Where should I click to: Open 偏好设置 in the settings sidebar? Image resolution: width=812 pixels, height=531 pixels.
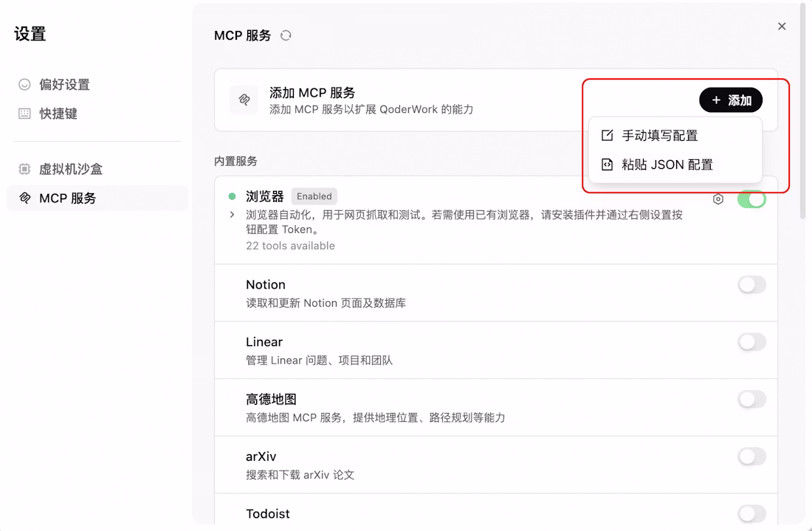[x=64, y=85]
